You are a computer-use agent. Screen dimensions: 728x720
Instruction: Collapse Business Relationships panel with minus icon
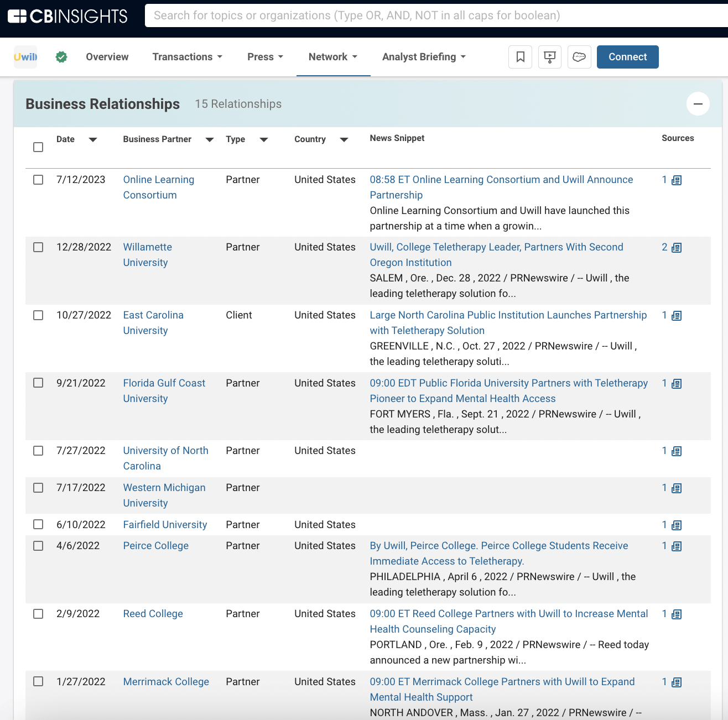coord(698,104)
